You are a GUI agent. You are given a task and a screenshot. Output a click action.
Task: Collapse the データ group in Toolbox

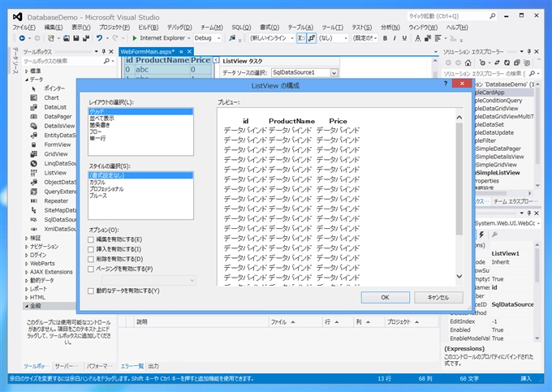pyautogui.click(x=27, y=80)
